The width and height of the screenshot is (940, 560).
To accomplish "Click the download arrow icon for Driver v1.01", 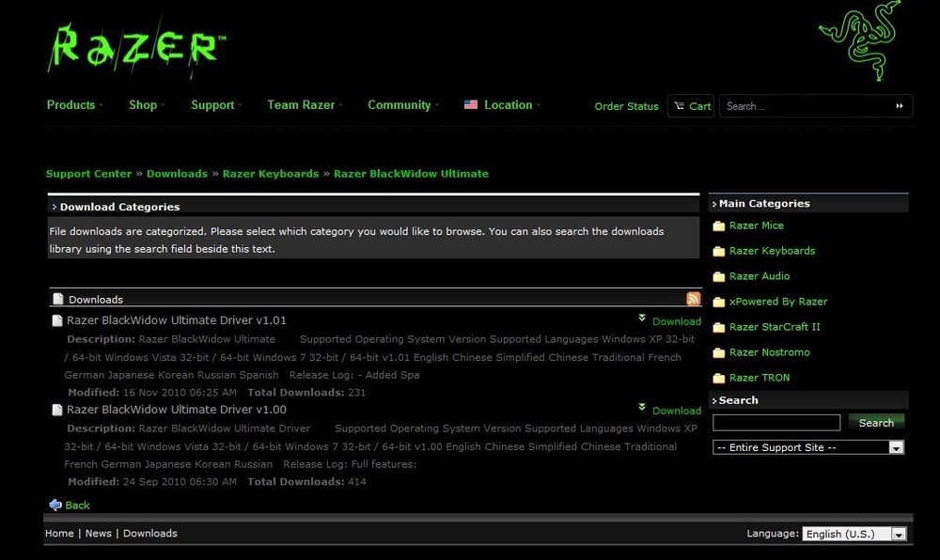I will [642, 318].
